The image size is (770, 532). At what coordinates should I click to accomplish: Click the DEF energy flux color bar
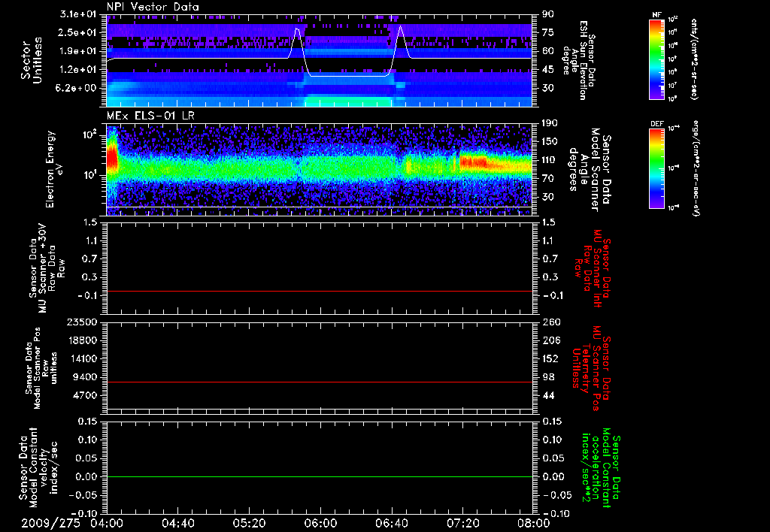(x=657, y=168)
